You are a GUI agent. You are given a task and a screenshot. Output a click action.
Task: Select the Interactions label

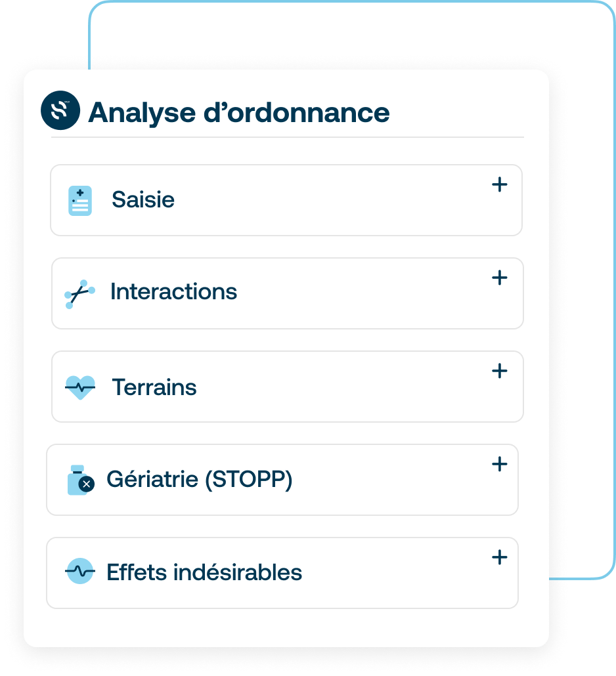pos(174,291)
